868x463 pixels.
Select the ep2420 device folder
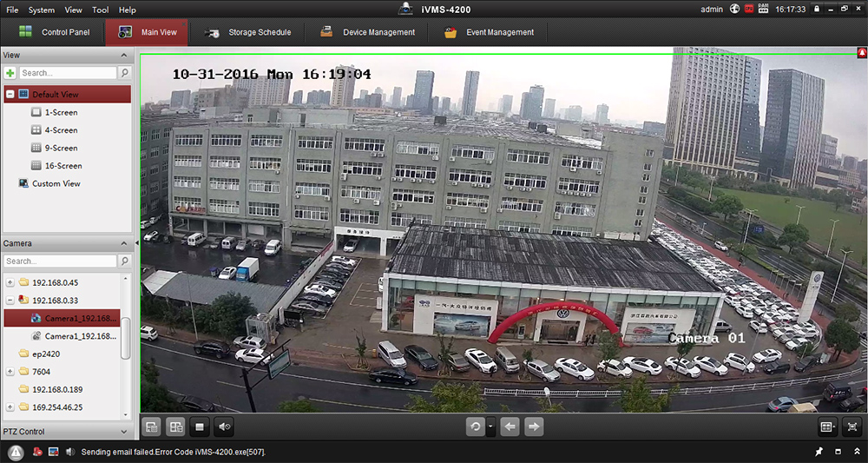click(45, 354)
